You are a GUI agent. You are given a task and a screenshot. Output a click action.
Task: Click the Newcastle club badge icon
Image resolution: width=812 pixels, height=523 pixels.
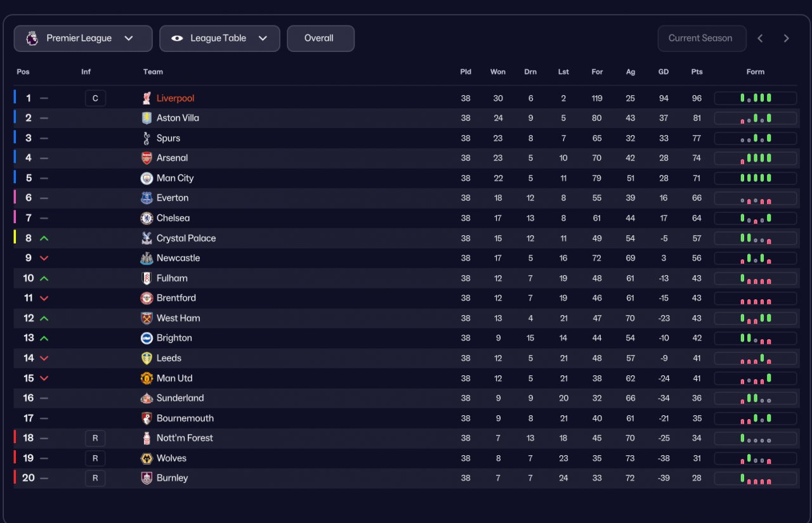tap(147, 258)
